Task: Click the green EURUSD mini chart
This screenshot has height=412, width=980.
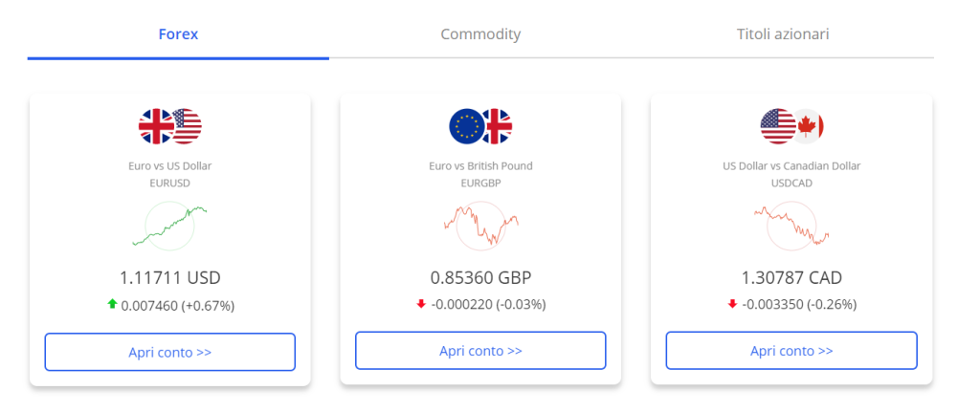Action: [170, 226]
